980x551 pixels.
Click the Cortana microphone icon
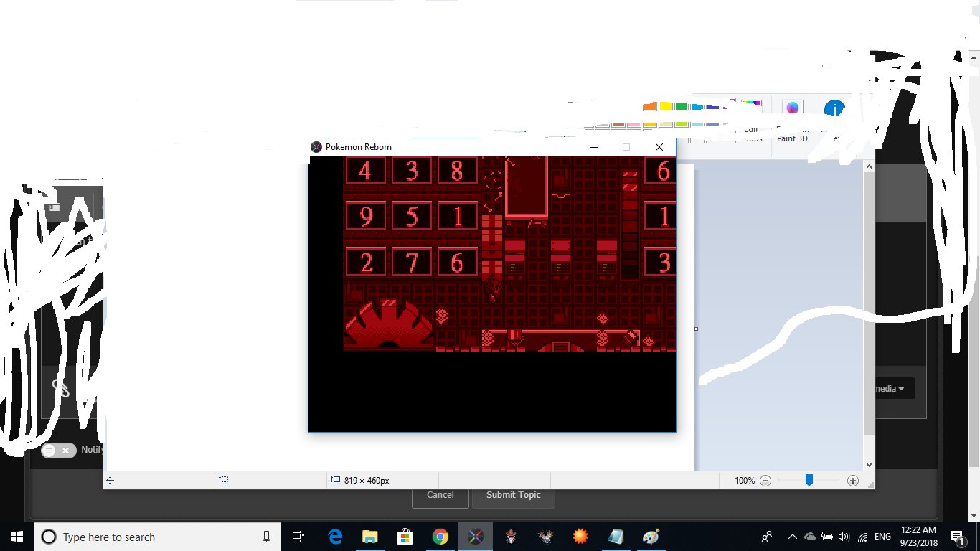[x=266, y=537]
